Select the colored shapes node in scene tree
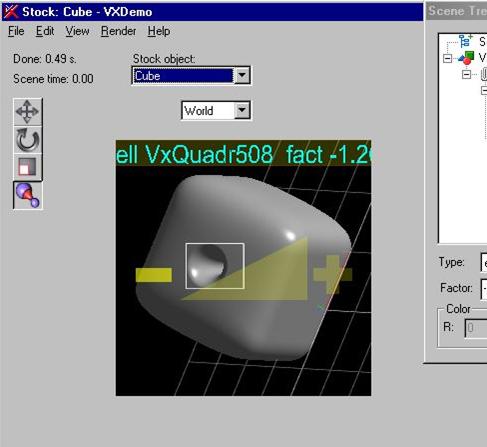 (466, 58)
